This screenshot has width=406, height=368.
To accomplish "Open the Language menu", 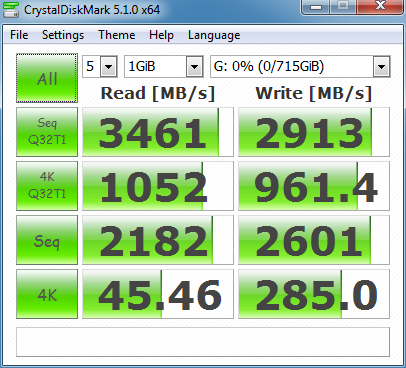I will click(214, 35).
